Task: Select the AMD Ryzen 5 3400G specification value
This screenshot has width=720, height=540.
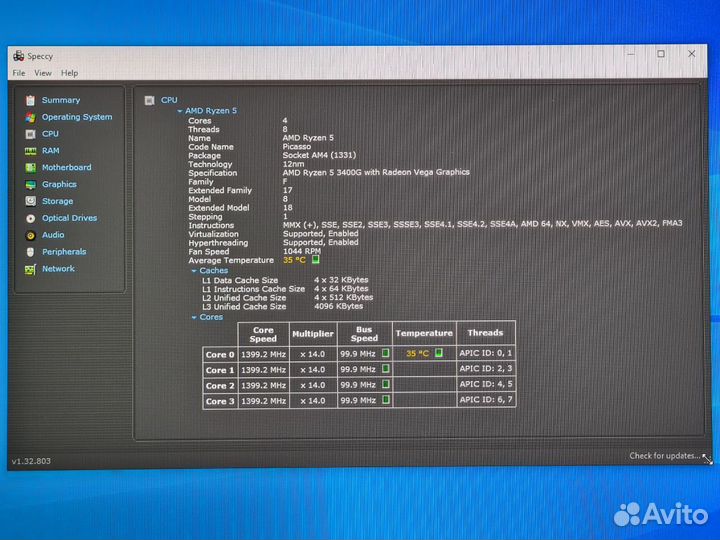Action: [x=376, y=172]
